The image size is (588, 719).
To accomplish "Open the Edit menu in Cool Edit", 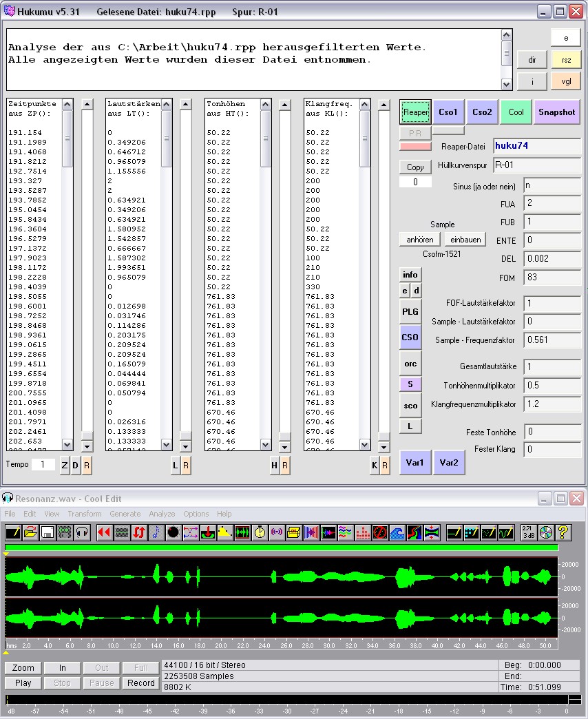I will point(30,514).
